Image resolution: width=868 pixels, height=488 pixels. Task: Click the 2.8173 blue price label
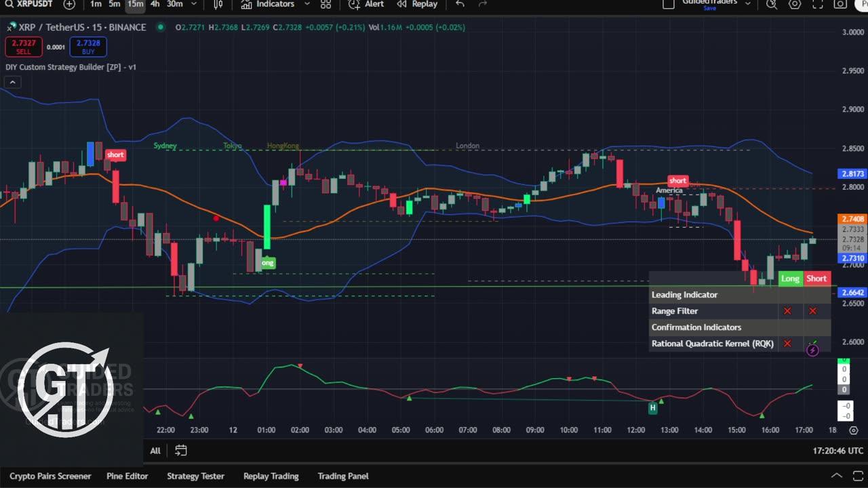[x=852, y=174]
